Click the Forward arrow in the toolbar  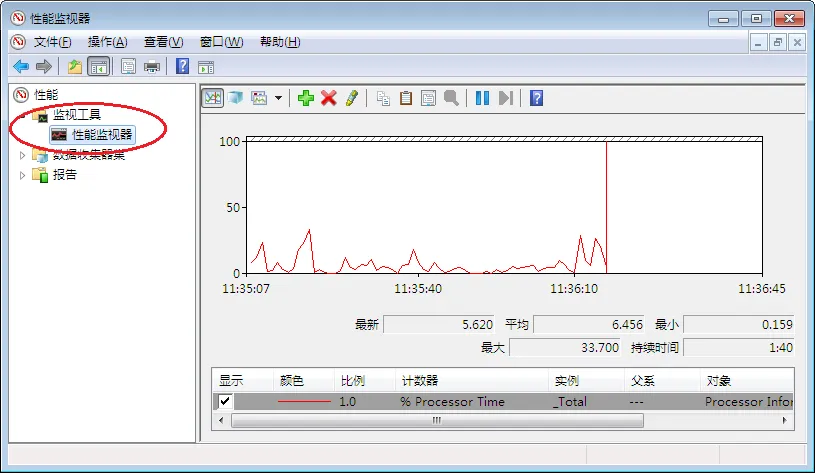point(44,67)
